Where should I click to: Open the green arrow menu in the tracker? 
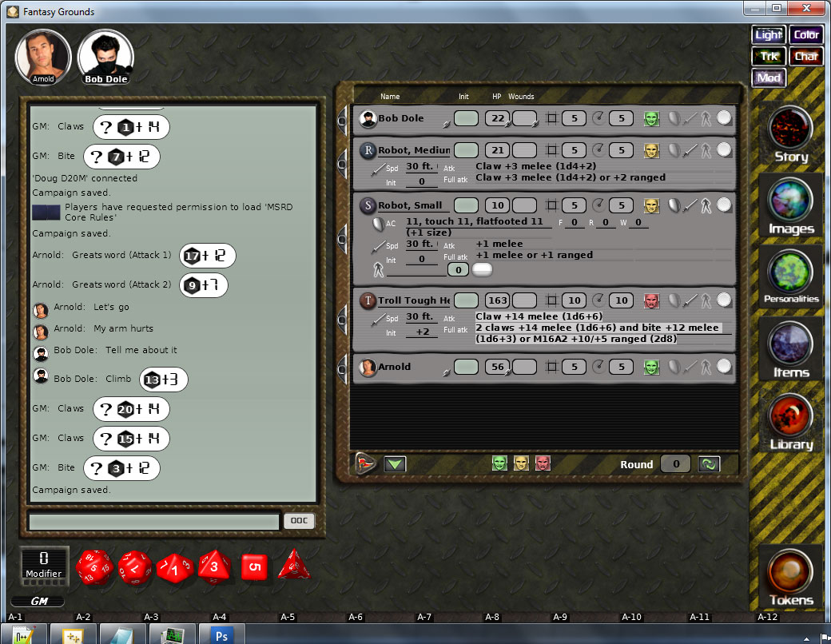[x=395, y=463]
